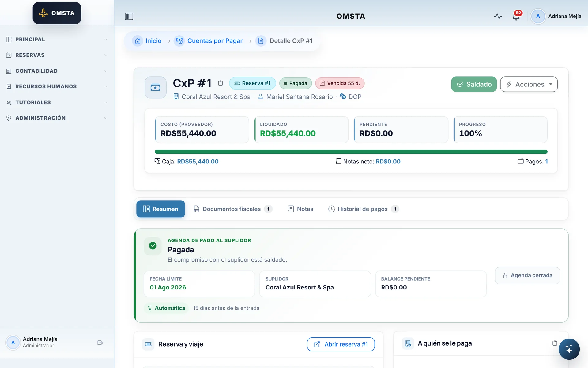This screenshot has width=588, height=368.
Task: Click the OMSTA airplane logo
Action: (x=57, y=13)
